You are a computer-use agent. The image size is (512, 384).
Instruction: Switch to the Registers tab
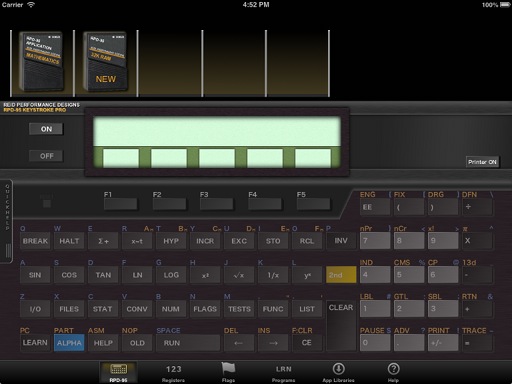173,373
